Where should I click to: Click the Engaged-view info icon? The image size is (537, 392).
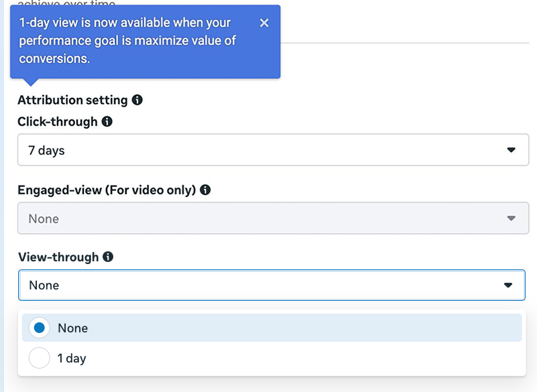click(x=206, y=190)
